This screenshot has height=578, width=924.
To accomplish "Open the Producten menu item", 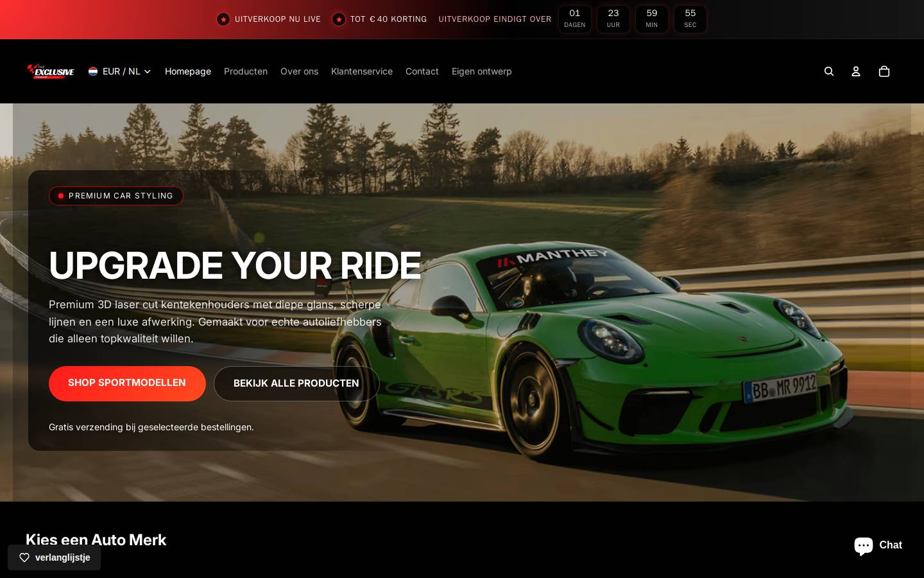I will point(246,71).
